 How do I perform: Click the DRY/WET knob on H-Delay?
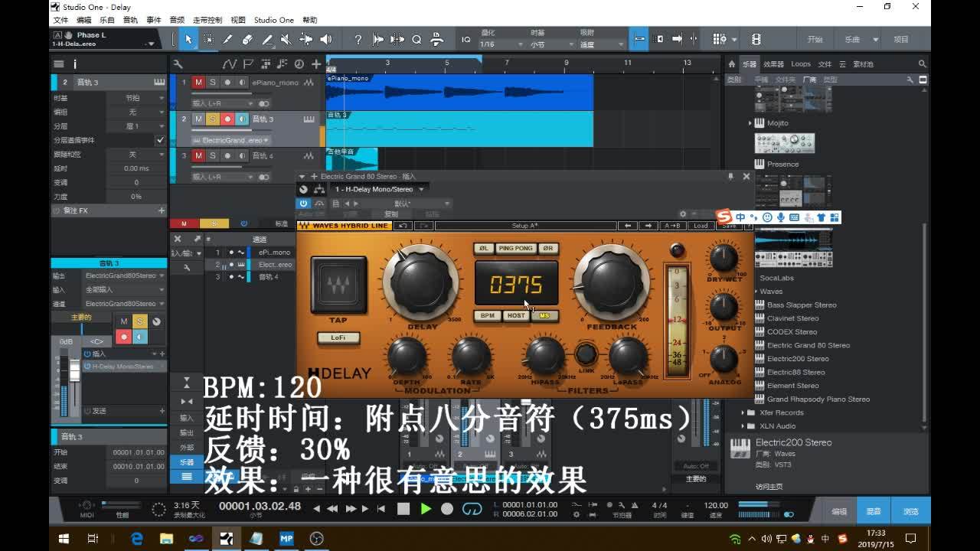[x=724, y=259]
